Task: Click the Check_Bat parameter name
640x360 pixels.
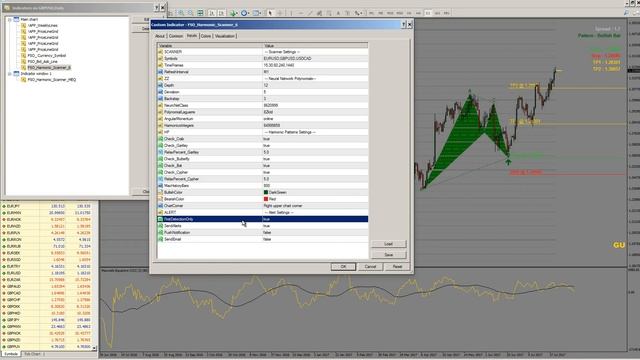Action: pyautogui.click(x=173, y=166)
